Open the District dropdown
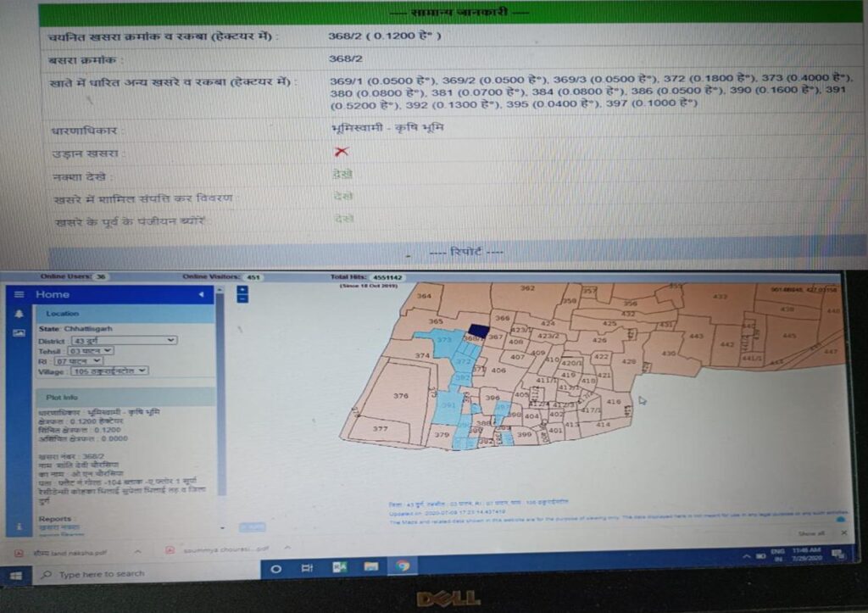The width and height of the screenshot is (868, 613). point(124,340)
